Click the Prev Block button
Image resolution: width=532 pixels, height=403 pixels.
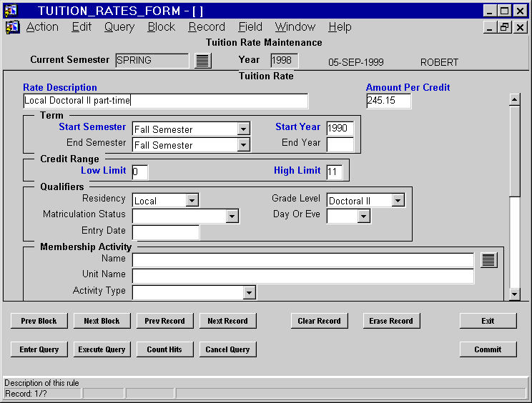(x=39, y=321)
